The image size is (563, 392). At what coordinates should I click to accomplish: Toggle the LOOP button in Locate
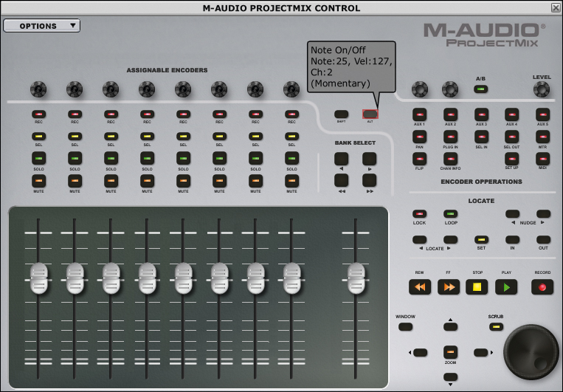tap(450, 214)
